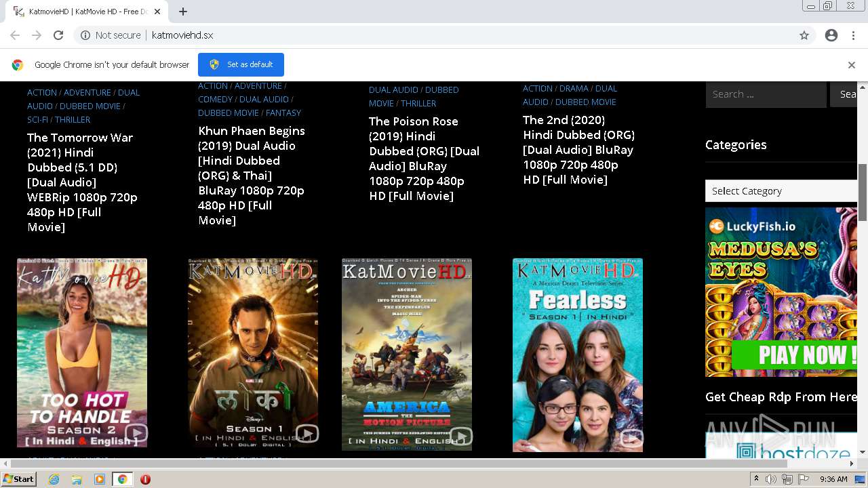Viewport: 868px width, 488px height.
Task: Open the volume speaker tray icon
Action: (x=771, y=479)
